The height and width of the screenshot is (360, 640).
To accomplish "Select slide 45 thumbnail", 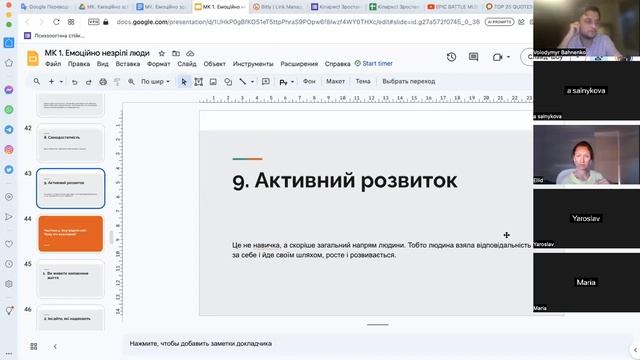I will coord(71,279).
